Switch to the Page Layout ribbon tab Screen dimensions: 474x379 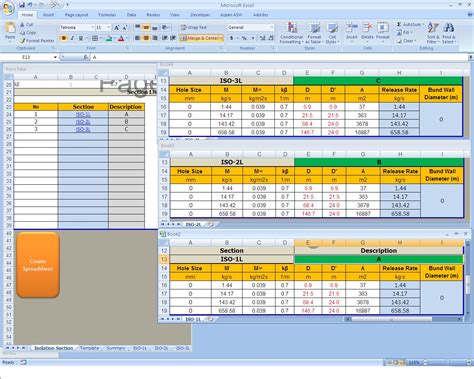coord(76,15)
